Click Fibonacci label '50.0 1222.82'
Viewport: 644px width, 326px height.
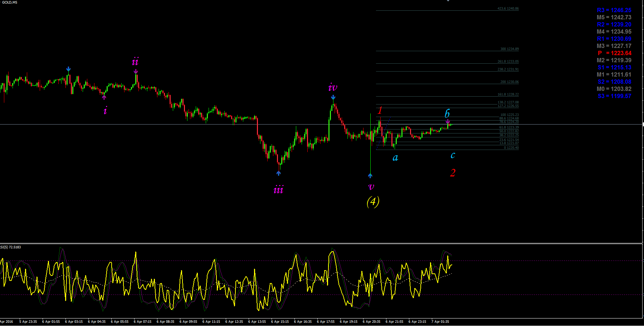[509, 131]
